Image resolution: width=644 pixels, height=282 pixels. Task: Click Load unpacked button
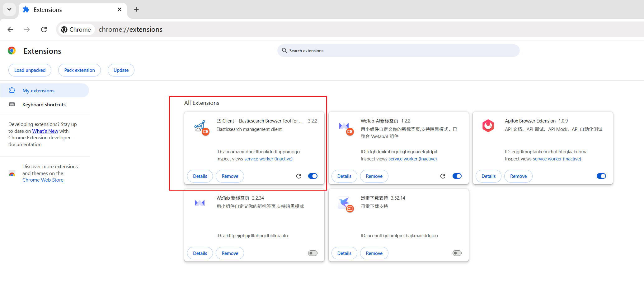(x=30, y=70)
